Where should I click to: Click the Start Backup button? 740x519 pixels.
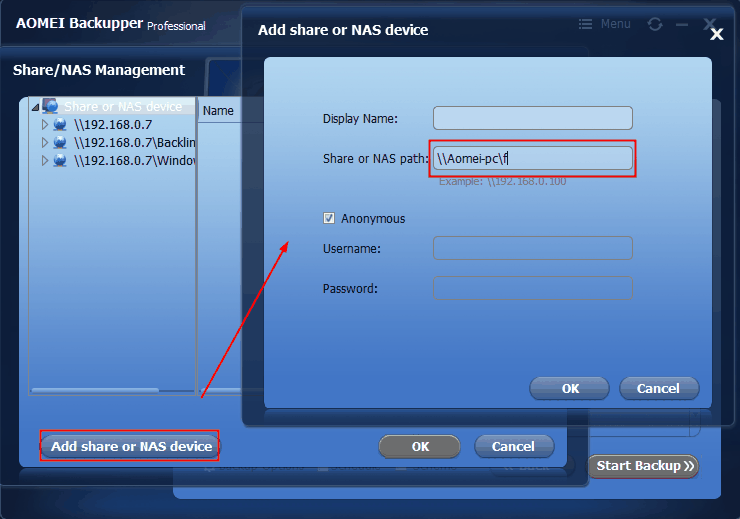[x=643, y=466]
